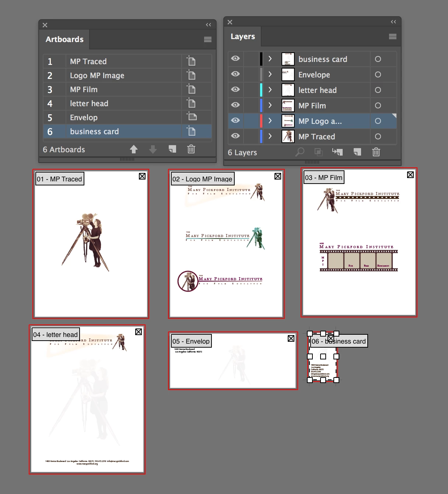Hide the letter head layer
Viewport: 448px width, 494px height.
tap(235, 90)
